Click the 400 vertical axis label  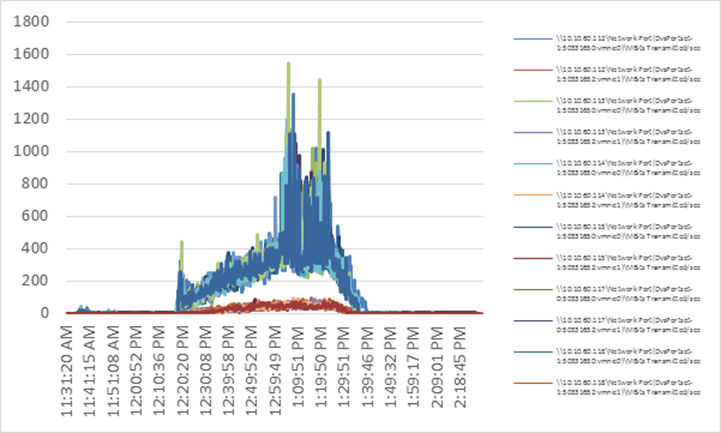tap(35, 249)
